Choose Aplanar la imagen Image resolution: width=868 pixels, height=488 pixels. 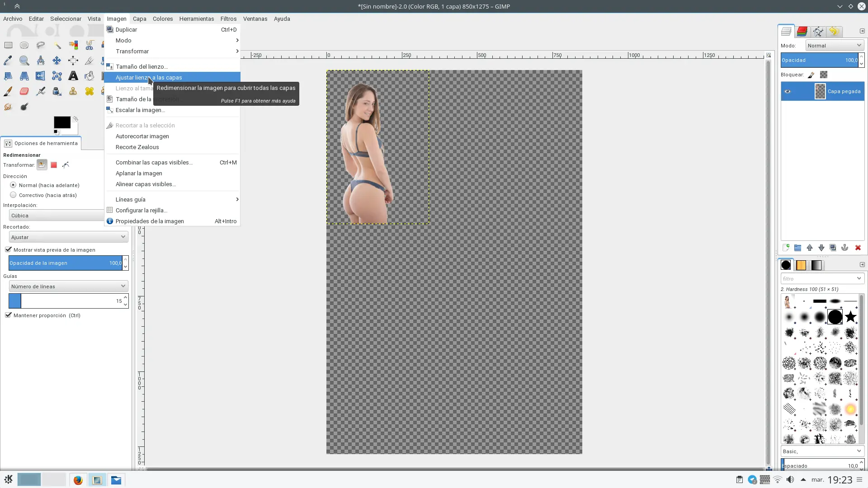tap(172, 173)
